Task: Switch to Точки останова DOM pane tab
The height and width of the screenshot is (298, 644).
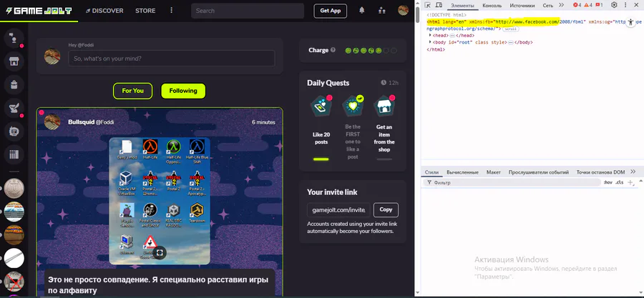Action: pos(600,172)
